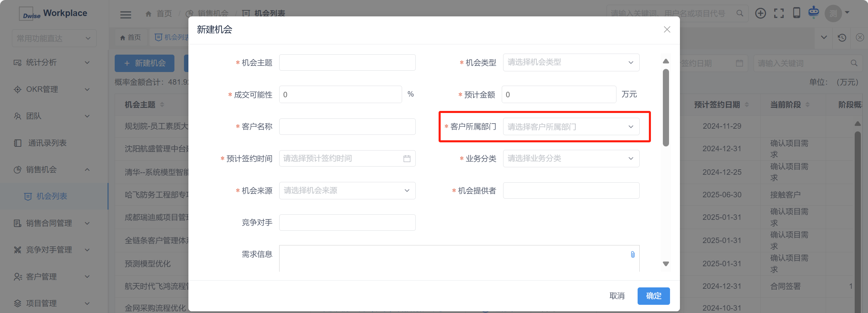Focus the 机会提供者 input field
The width and height of the screenshot is (868, 313).
click(x=571, y=190)
